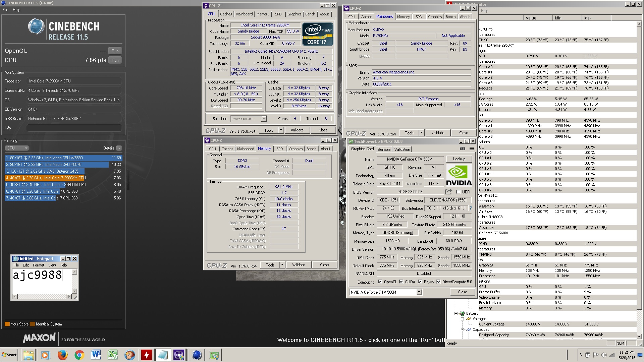
Task: Open Tools dropdown arrow in CPU-Z CPU window
Action: point(281,130)
